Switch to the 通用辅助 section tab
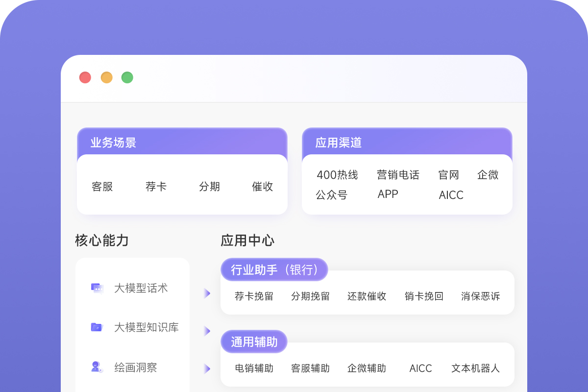 (254, 342)
